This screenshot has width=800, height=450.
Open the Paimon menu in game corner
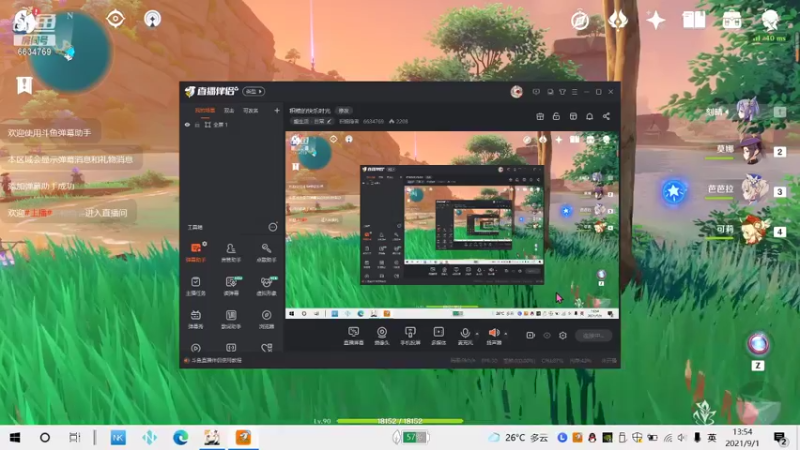(24, 19)
